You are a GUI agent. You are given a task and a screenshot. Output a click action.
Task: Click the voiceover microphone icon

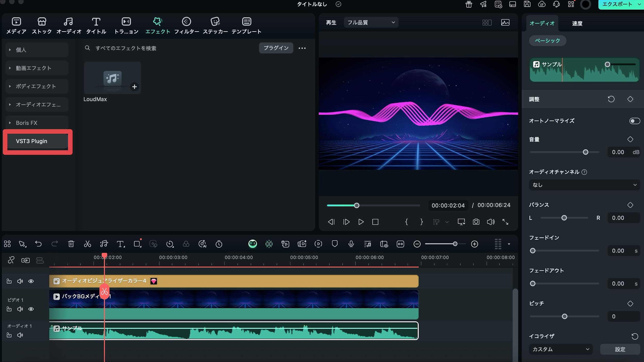(x=351, y=244)
